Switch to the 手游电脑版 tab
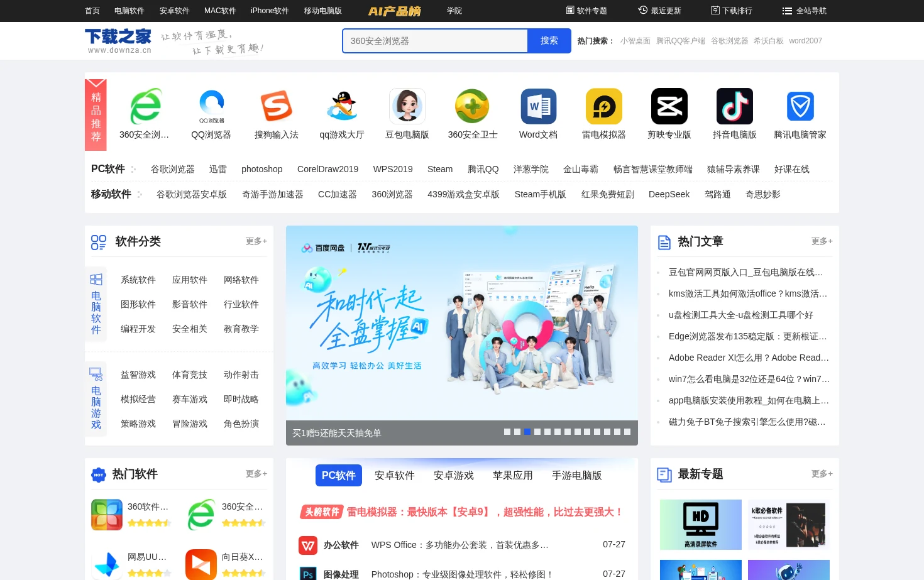Image resolution: width=924 pixels, height=580 pixels. coord(577,476)
